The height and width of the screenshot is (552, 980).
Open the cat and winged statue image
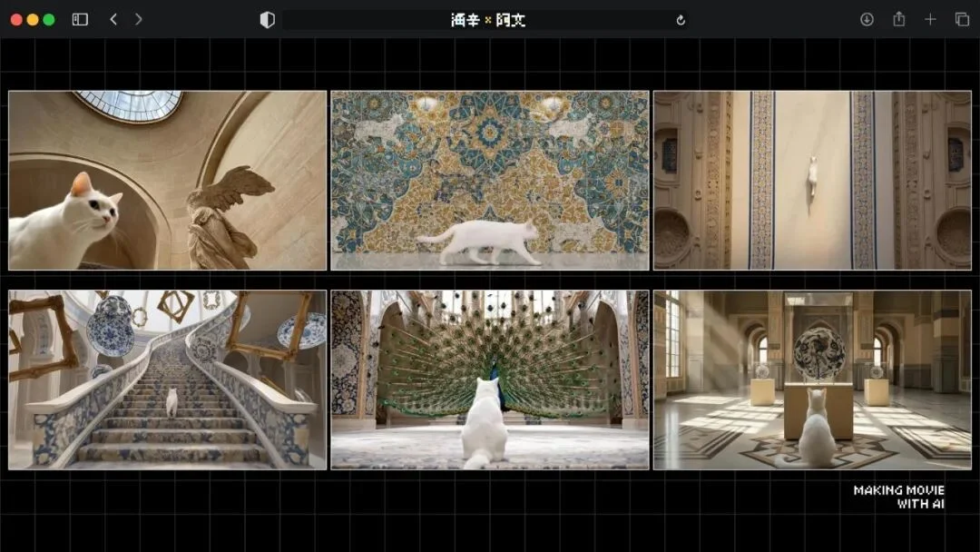[167, 180]
